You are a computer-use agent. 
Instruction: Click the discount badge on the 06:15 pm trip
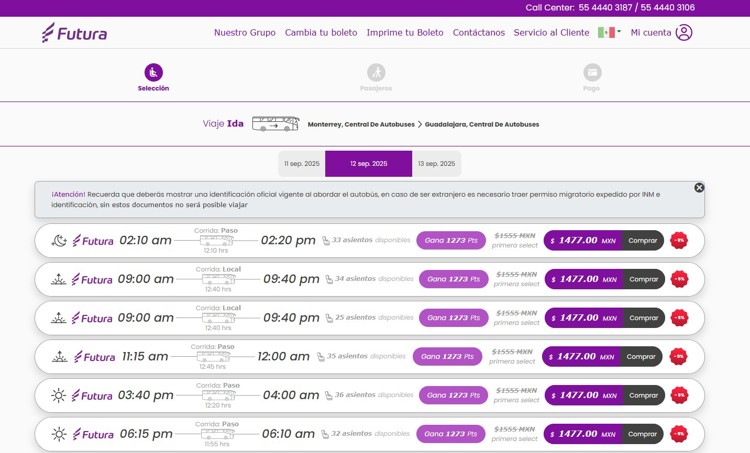pyautogui.click(x=679, y=434)
